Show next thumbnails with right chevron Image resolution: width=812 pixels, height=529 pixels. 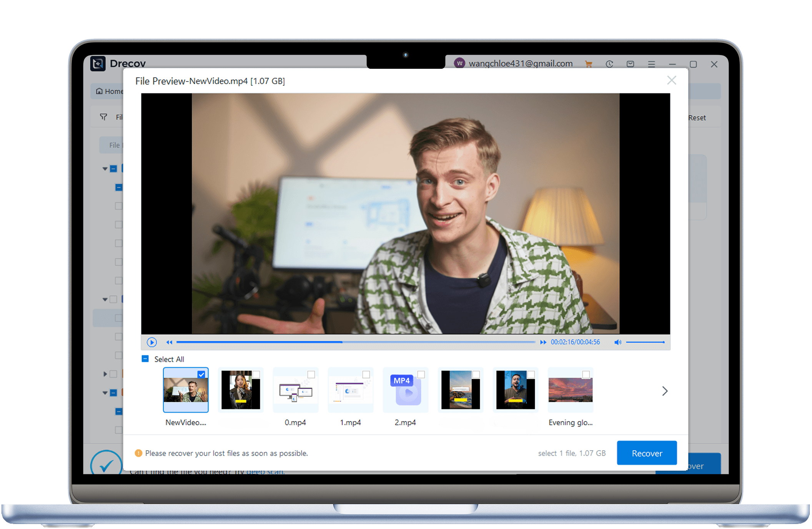coord(665,391)
